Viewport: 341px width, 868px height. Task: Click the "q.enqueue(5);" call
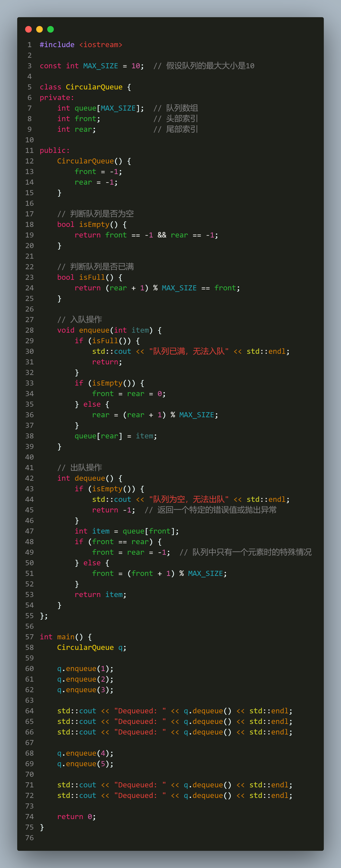coord(85,764)
